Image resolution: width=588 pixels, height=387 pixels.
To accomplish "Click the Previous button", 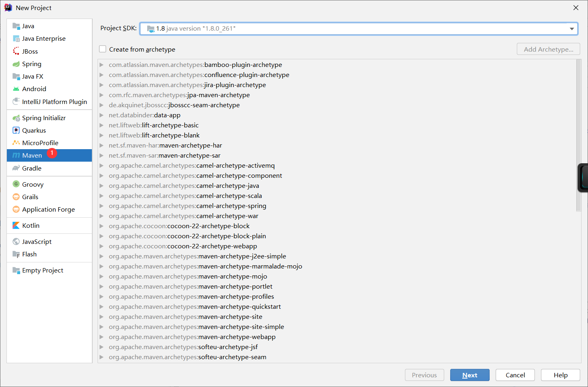I will click(424, 375).
